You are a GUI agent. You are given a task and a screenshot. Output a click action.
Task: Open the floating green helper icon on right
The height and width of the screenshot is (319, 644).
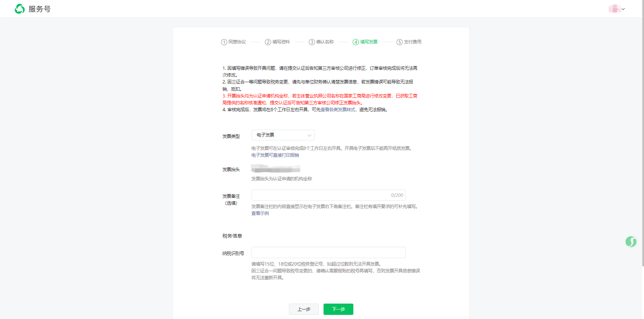click(x=631, y=241)
